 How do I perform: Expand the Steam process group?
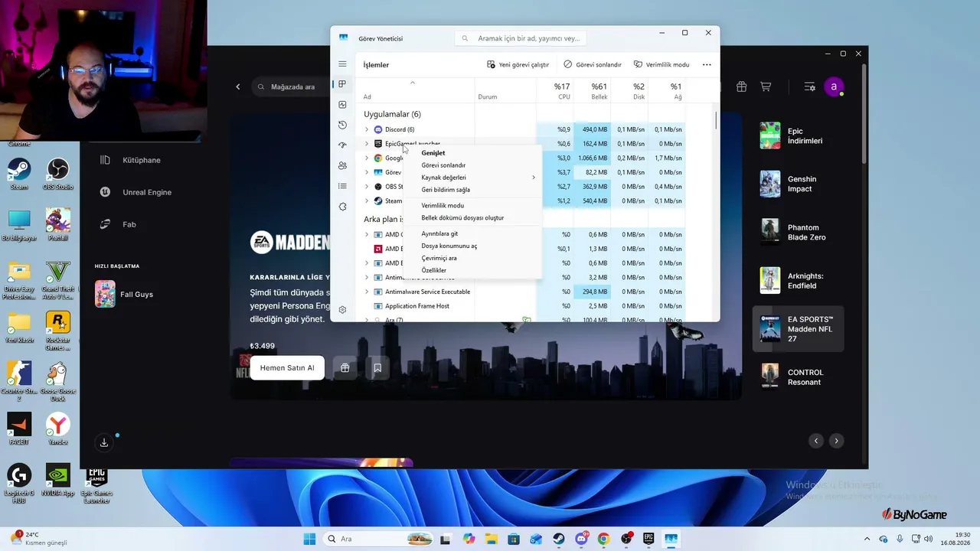(x=367, y=201)
